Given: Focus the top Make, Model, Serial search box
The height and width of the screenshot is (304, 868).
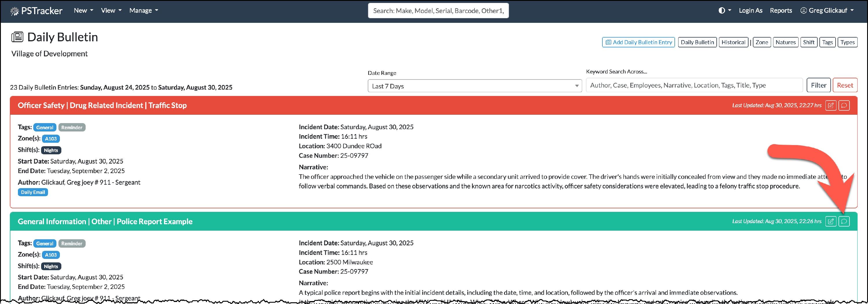Looking at the screenshot, I should click(438, 11).
